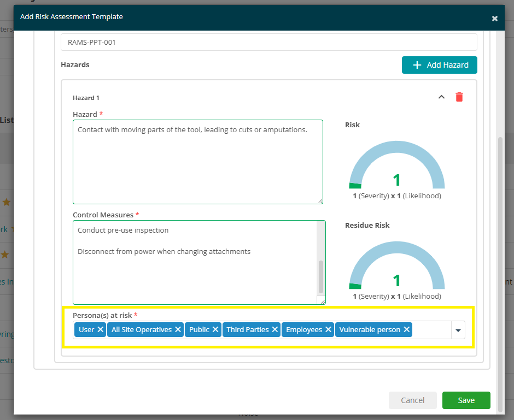Click the 'Conduct pre-use inspection' text
514x420 pixels.
tap(123, 230)
